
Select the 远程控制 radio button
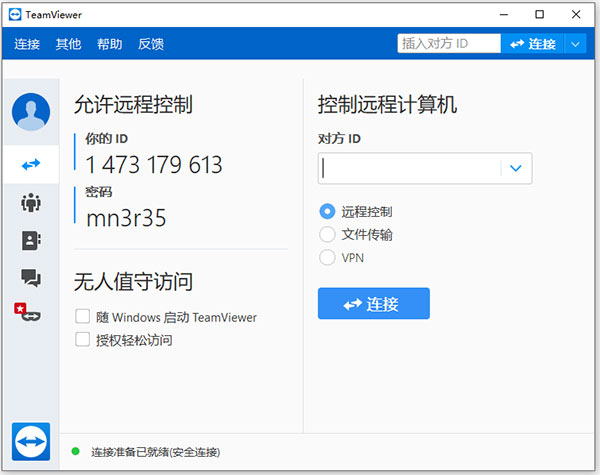327,211
